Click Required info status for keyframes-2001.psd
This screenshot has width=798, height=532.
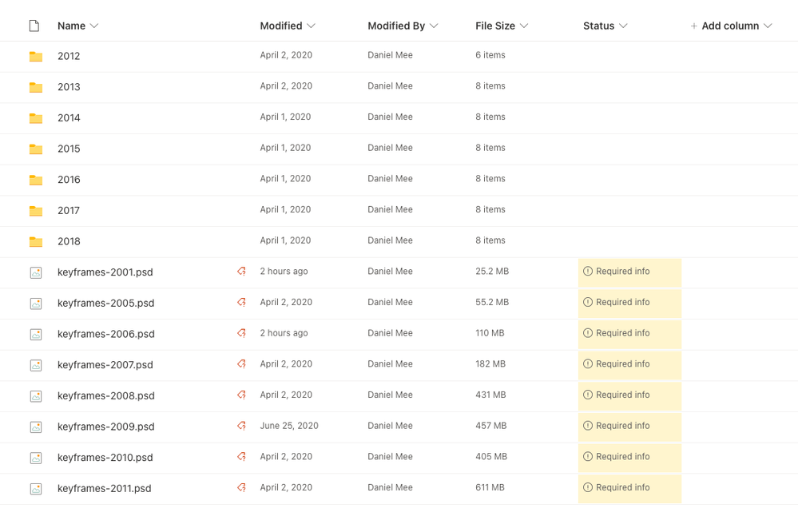click(x=622, y=272)
